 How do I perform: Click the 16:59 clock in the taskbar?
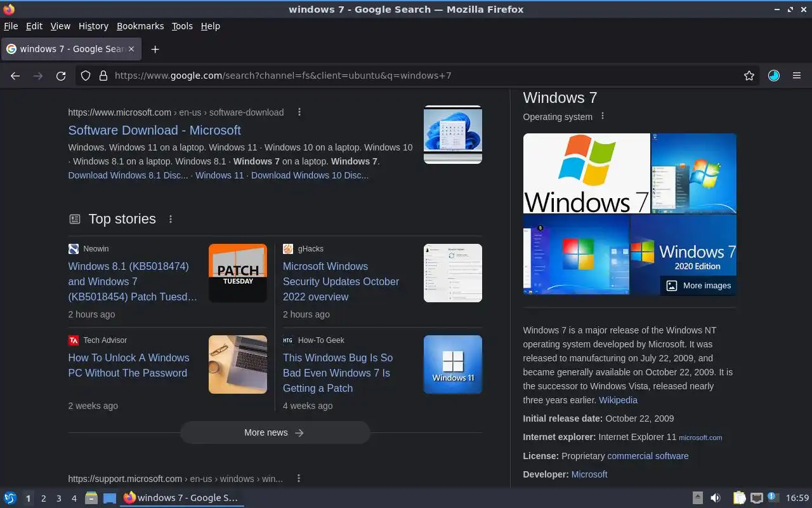pyautogui.click(x=797, y=498)
